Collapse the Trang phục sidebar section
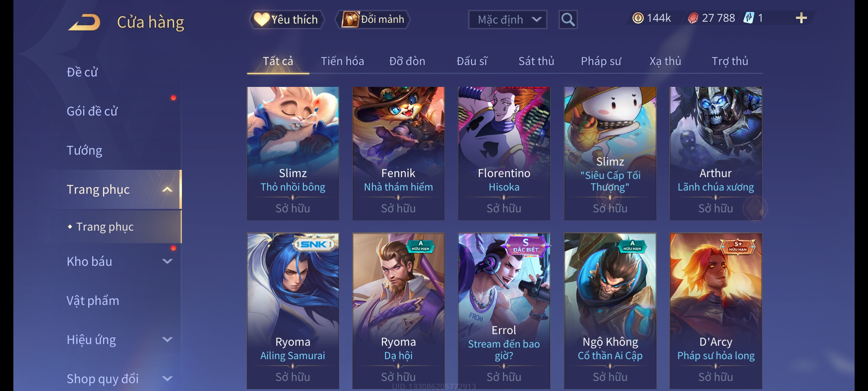The height and width of the screenshot is (391, 868). pyautogui.click(x=167, y=190)
